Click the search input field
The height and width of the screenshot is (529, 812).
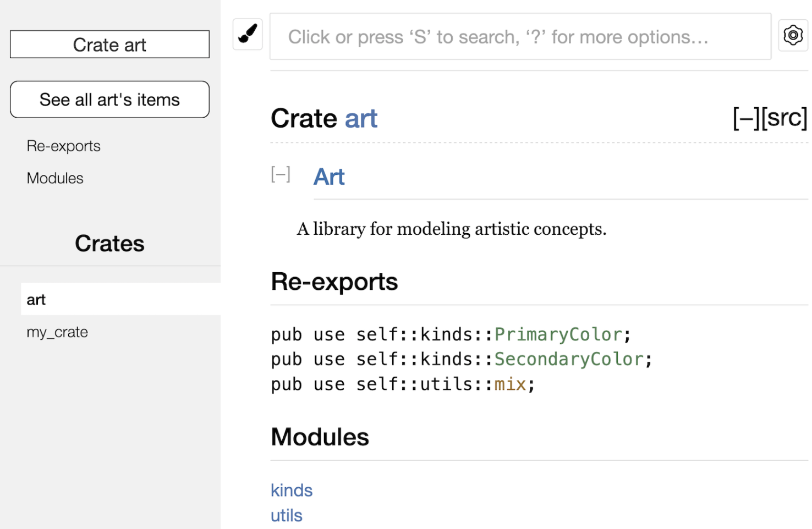pos(520,37)
